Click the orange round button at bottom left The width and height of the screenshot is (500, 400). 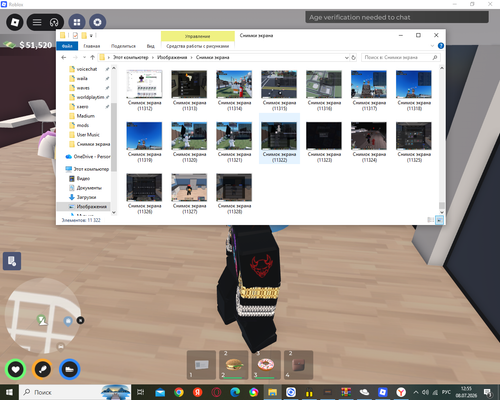[42, 369]
